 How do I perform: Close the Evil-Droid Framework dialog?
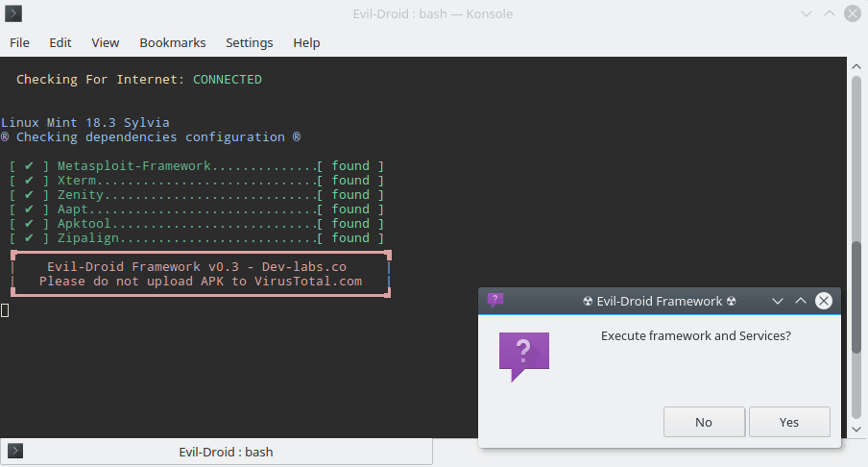[x=823, y=301]
